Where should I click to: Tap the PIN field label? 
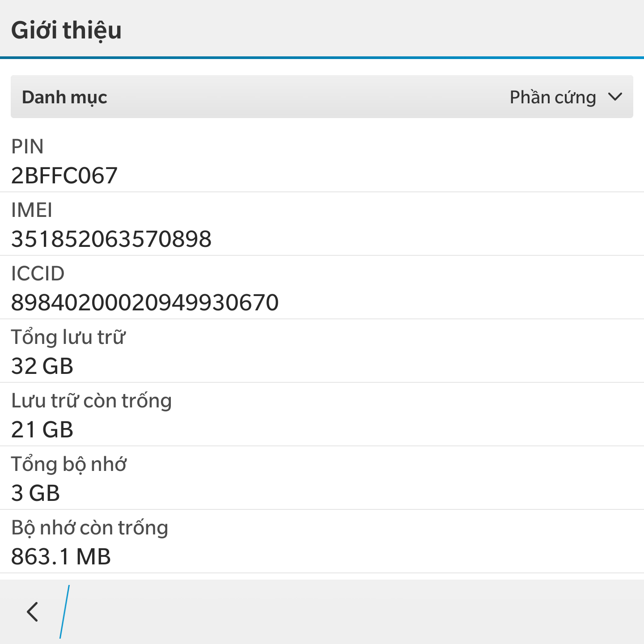point(27,147)
